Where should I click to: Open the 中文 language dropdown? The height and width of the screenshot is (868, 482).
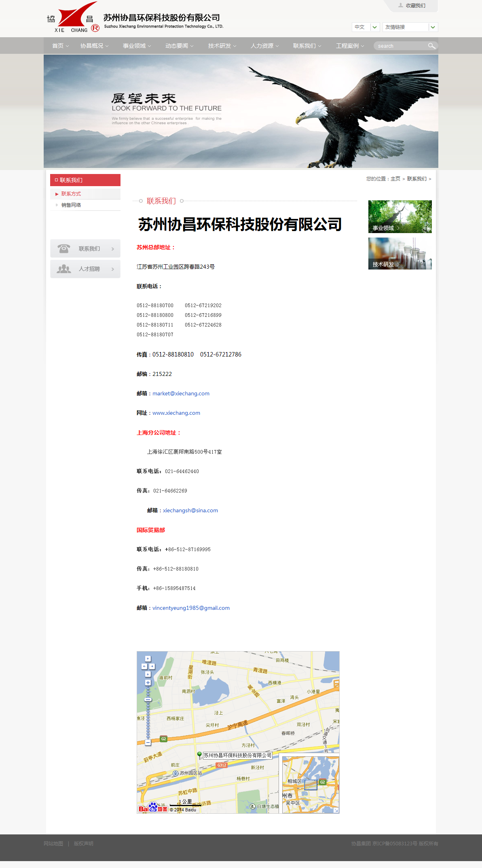coord(374,27)
